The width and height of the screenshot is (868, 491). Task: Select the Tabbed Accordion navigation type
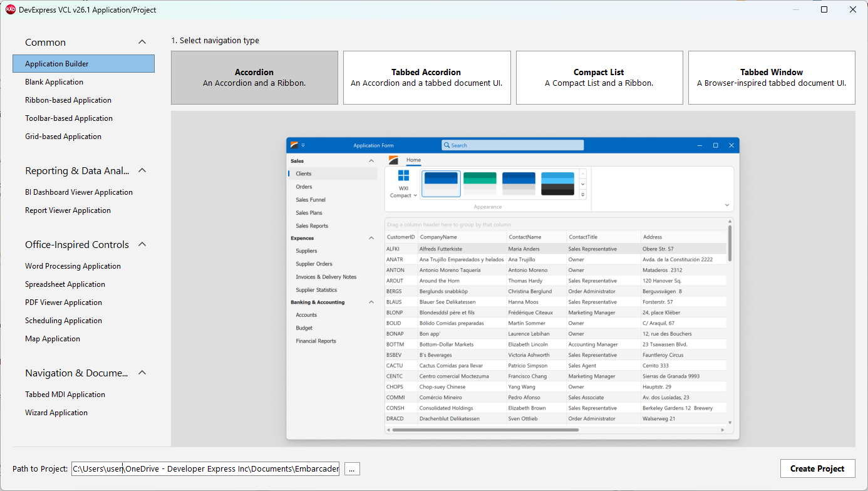(x=426, y=78)
